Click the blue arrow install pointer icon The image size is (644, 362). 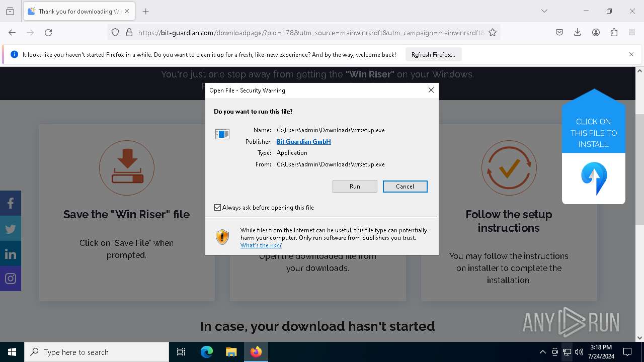pyautogui.click(x=594, y=178)
